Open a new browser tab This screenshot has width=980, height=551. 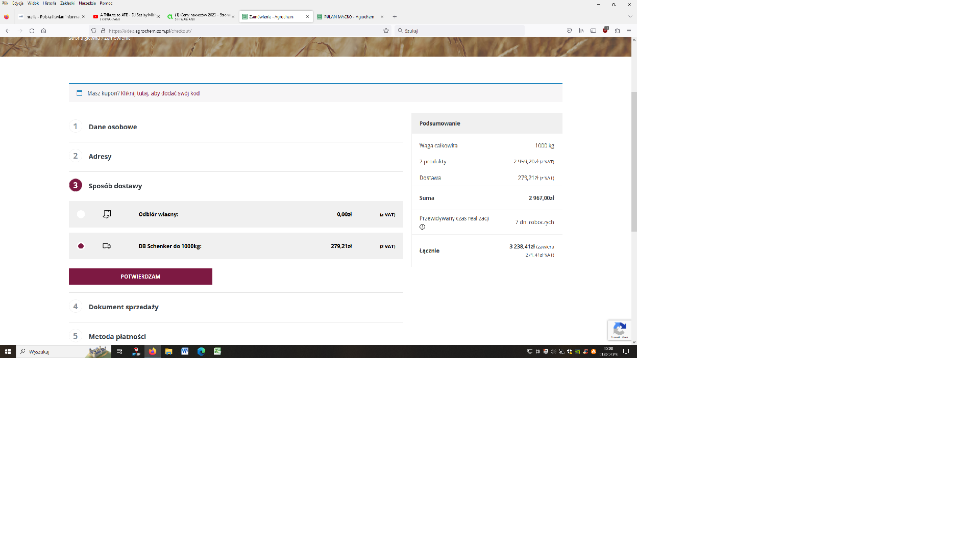pos(395,17)
